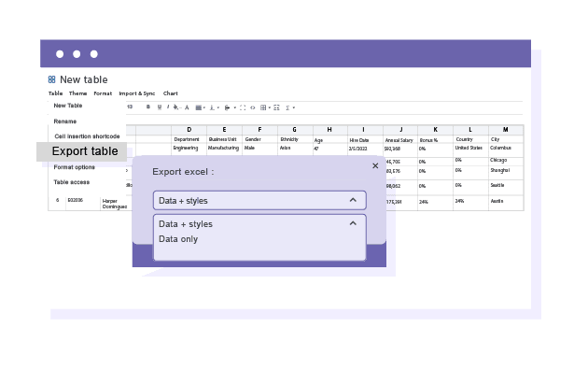Click the Engineering cell
Image resolution: width=588 pixels, height=370 pixels.
pos(189,149)
